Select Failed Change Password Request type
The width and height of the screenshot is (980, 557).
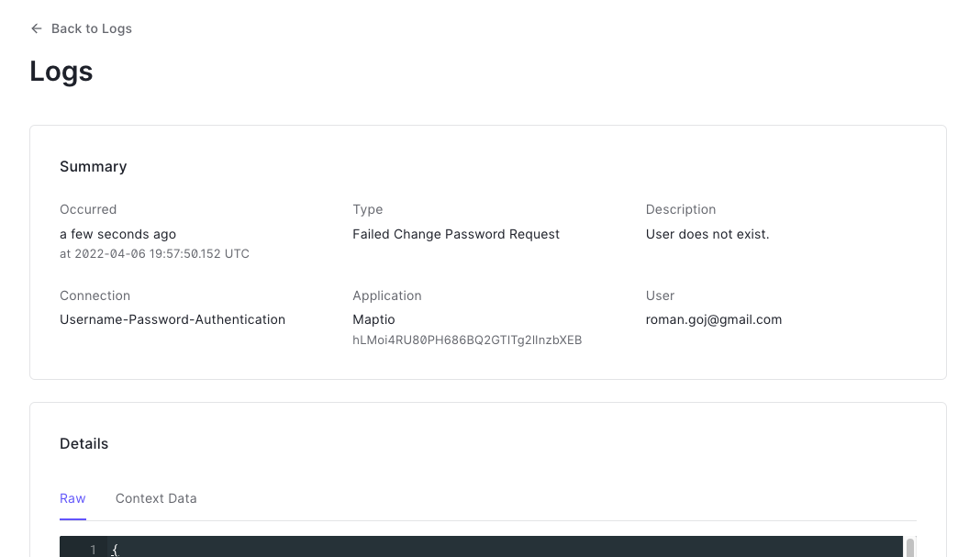pos(456,234)
